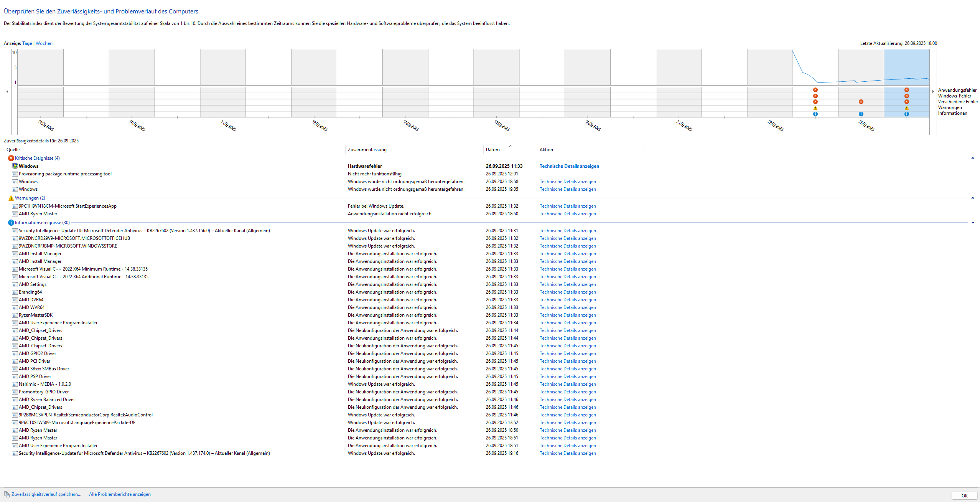This screenshot has width=980, height=502.
Task: Click the Warnungen yellow warning icon
Action: 11,198
